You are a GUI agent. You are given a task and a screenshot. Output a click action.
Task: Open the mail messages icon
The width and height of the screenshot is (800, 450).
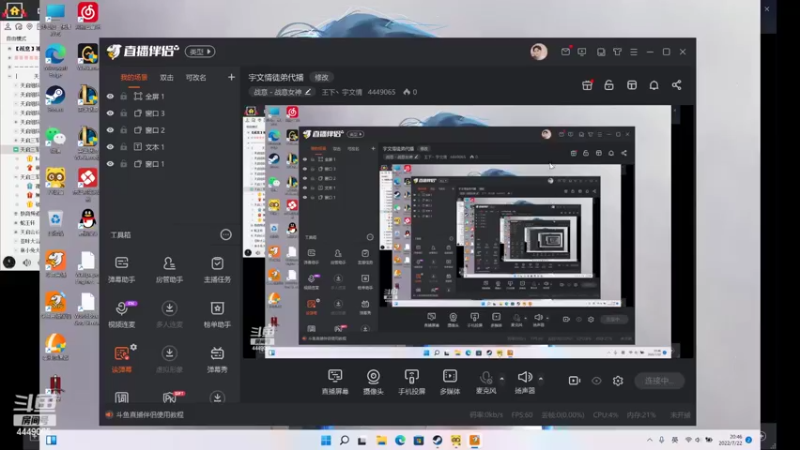click(x=565, y=52)
